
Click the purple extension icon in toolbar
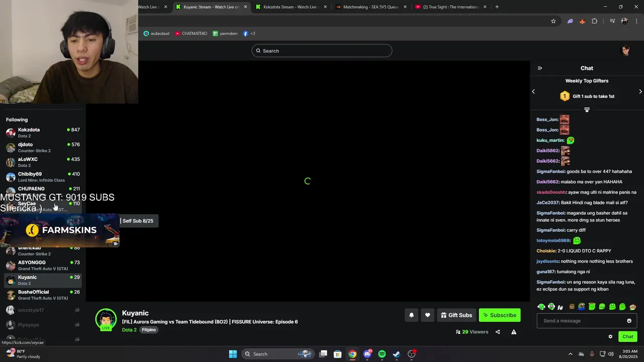[x=570, y=21]
